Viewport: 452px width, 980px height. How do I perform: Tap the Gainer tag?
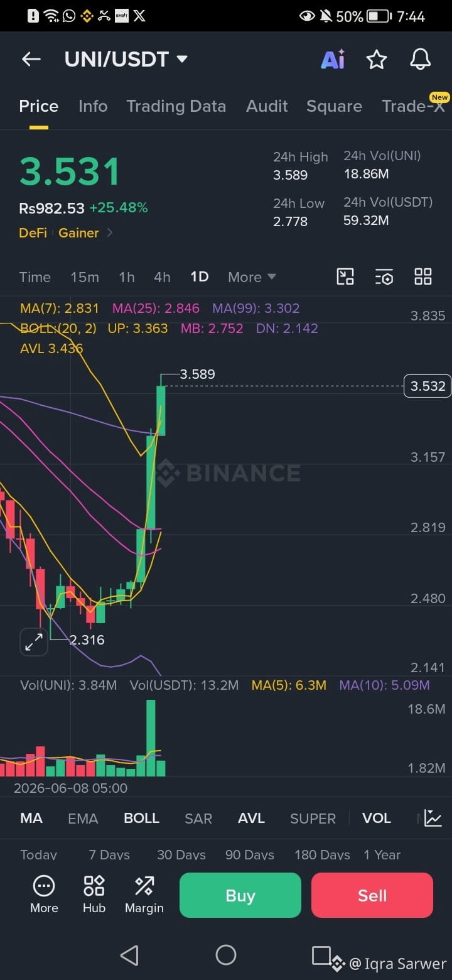(78, 233)
